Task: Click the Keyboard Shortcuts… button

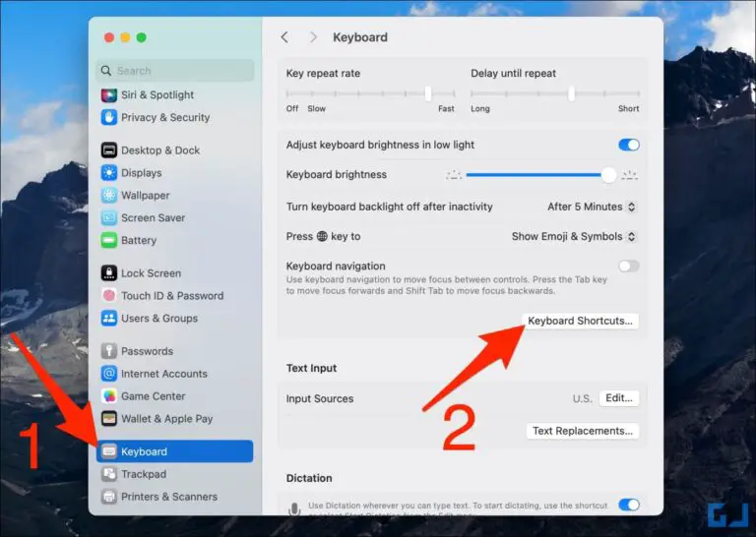Action: [581, 321]
